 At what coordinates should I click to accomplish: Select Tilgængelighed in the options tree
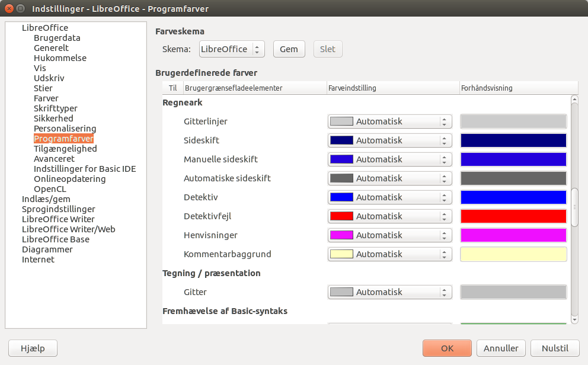pyautogui.click(x=65, y=149)
